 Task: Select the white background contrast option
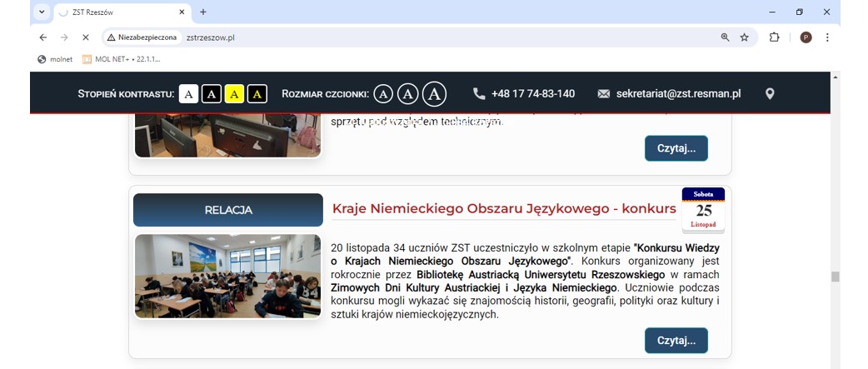[x=189, y=94]
